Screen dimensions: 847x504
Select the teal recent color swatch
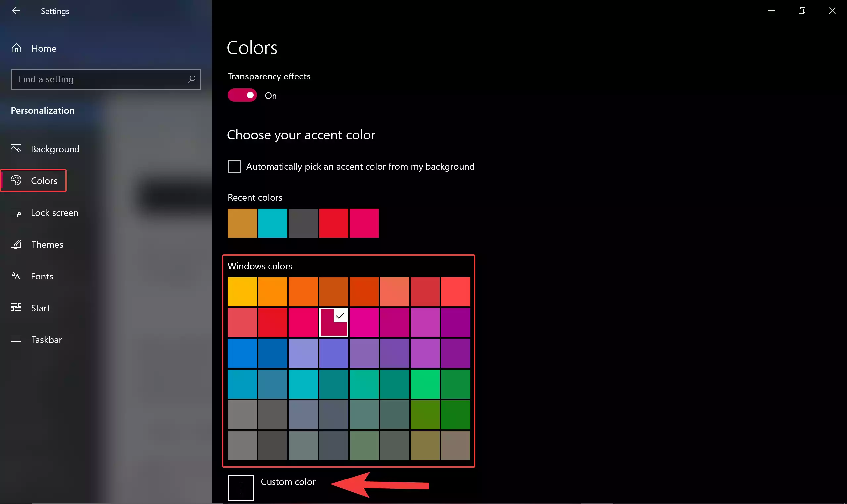[x=272, y=223]
